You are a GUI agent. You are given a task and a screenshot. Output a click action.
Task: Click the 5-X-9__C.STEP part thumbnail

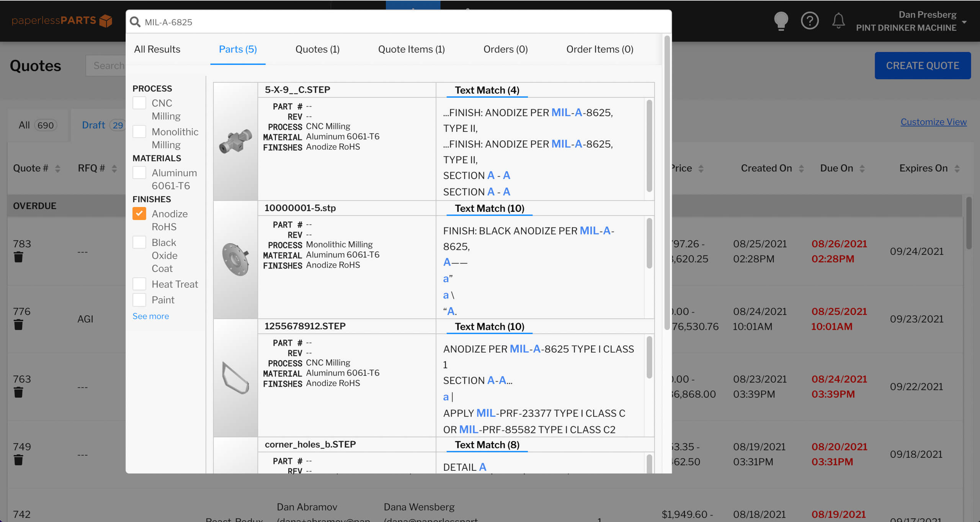click(x=235, y=141)
